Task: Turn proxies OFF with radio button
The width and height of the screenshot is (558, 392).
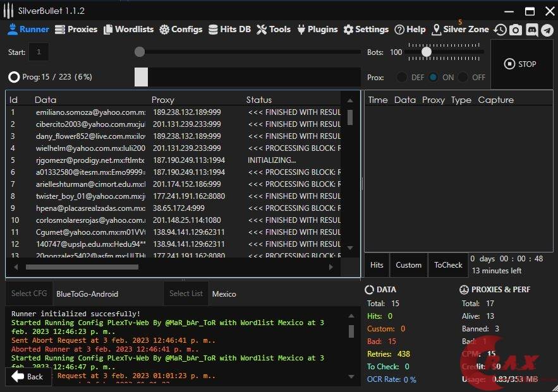Action: [x=463, y=77]
